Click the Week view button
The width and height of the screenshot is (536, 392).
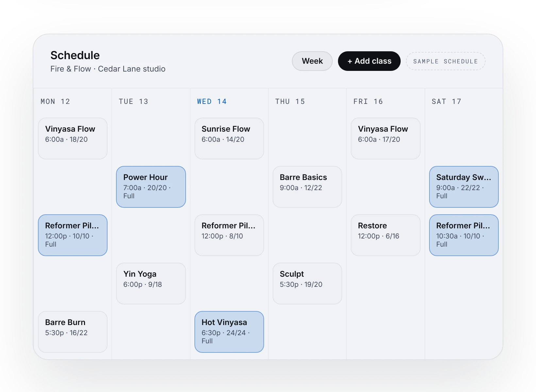pos(312,61)
